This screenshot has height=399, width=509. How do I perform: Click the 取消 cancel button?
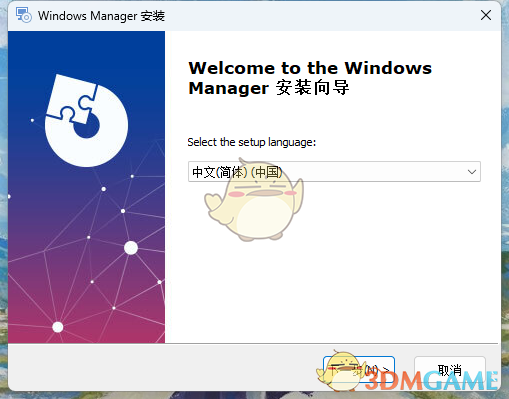(450, 369)
